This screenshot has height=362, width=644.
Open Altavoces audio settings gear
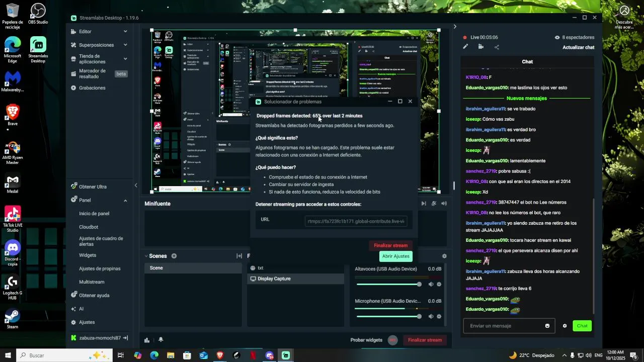coord(439,284)
